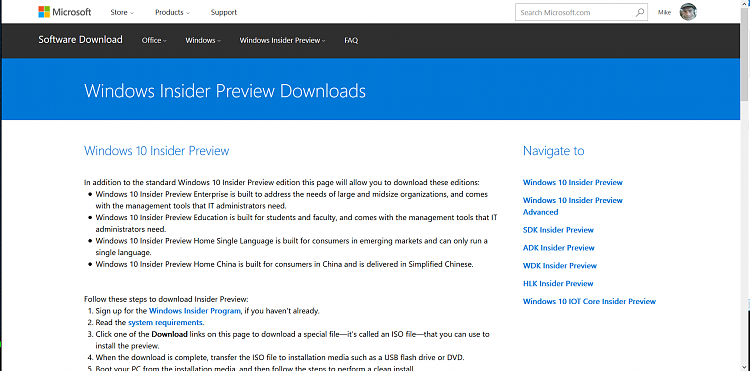This screenshot has height=371, width=750.
Task: Expand the Office dropdown
Action: point(154,41)
